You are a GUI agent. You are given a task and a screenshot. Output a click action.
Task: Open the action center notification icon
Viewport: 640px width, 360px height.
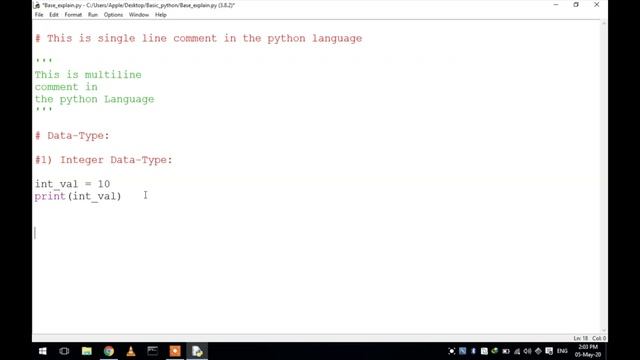pyautogui.click(x=549, y=351)
